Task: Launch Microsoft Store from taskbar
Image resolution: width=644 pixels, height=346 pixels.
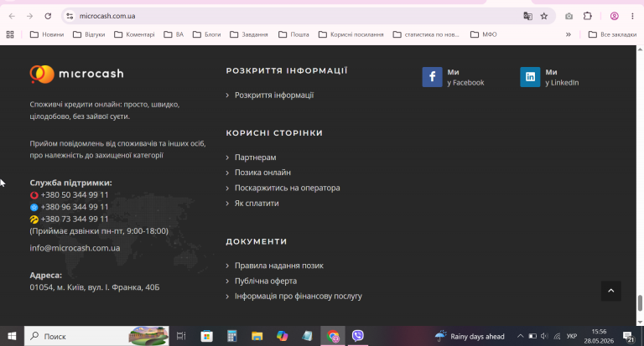Action: point(206,336)
